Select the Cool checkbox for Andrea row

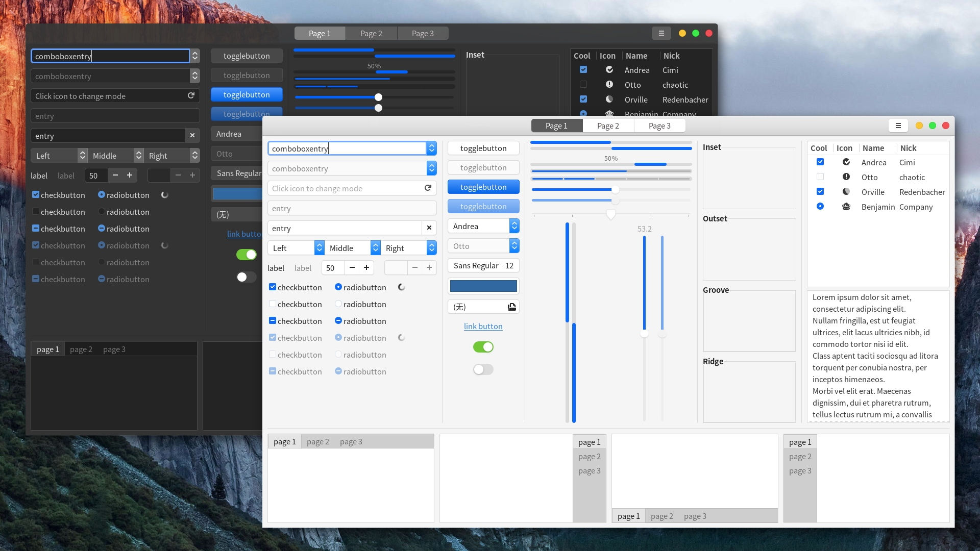(x=820, y=162)
